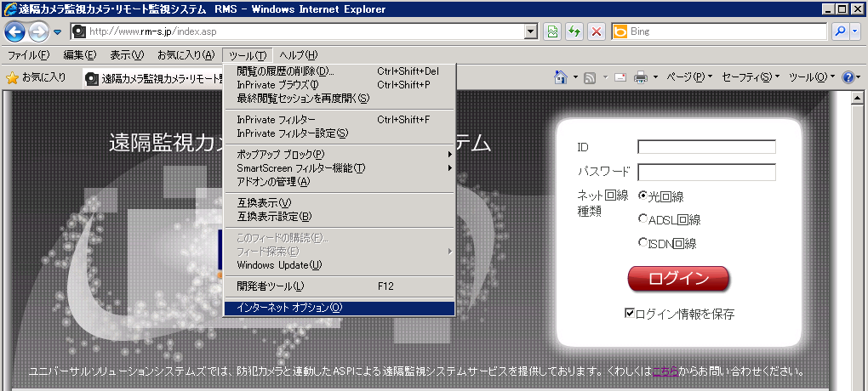The width and height of the screenshot is (868, 391).
Task: Click the browser Back arrow button
Action: pos(15,31)
